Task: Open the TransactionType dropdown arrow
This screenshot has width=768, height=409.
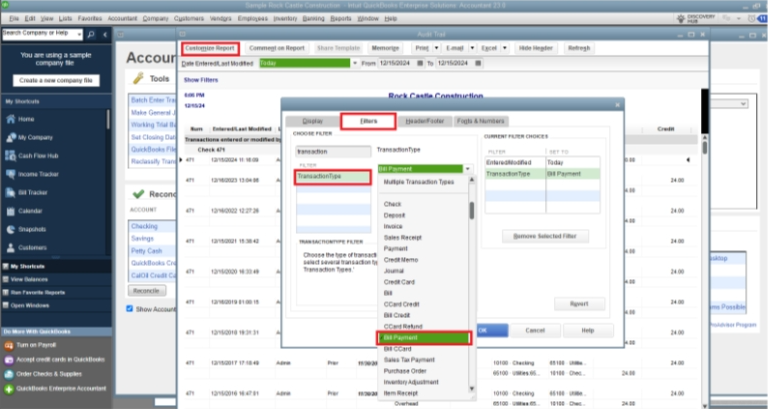Action: [468, 169]
